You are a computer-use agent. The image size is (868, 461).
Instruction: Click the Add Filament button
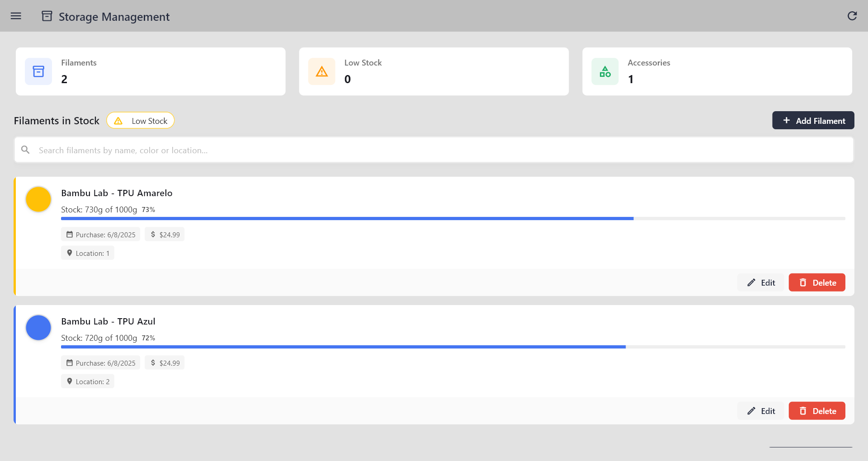(x=813, y=121)
